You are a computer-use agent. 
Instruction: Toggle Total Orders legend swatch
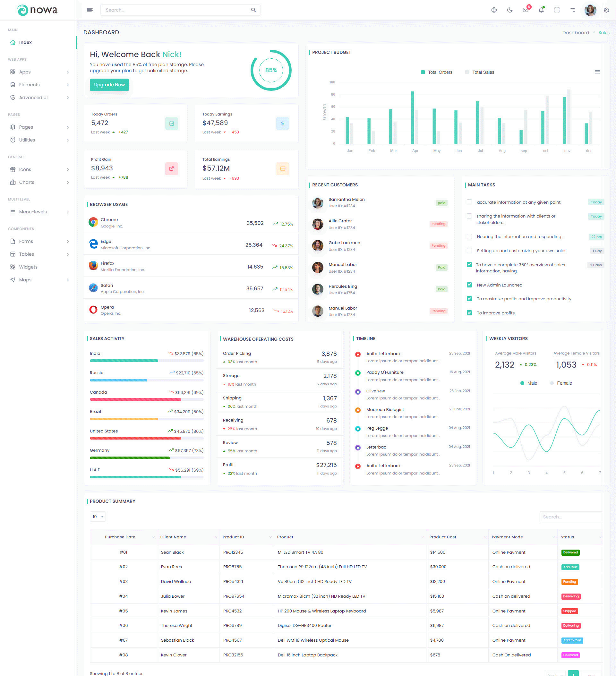pos(423,73)
